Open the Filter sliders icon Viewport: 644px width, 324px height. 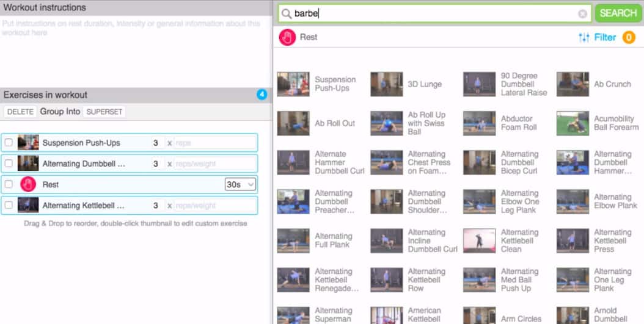pyautogui.click(x=584, y=38)
